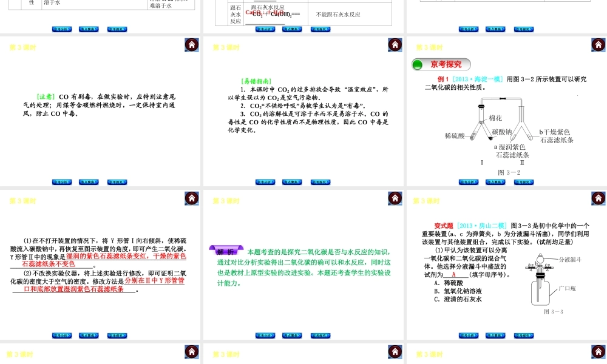
Task: Click the home icon on the 变式题 slide
Action: (598, 199)
